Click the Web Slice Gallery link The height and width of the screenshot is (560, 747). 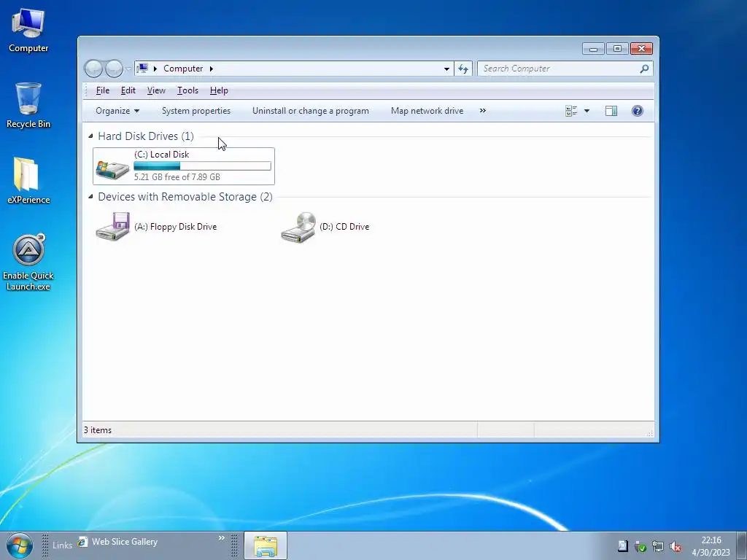pos(117,542)
